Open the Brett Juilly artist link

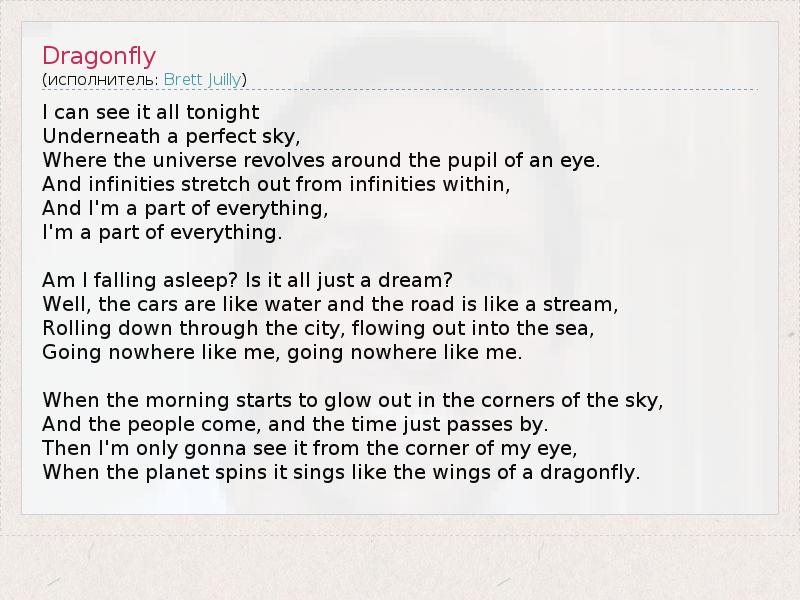coord(205,79)
